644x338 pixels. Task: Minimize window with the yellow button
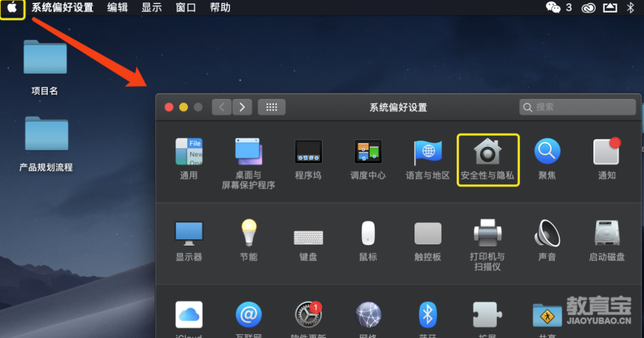(x=184, y=107)
